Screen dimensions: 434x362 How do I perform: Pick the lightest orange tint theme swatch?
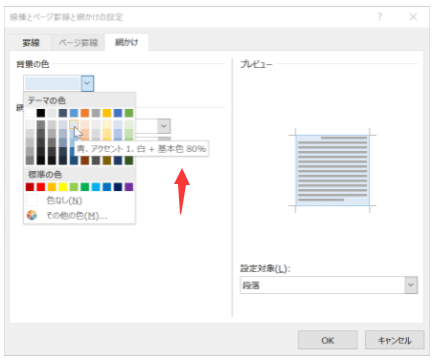pos(85,124)
